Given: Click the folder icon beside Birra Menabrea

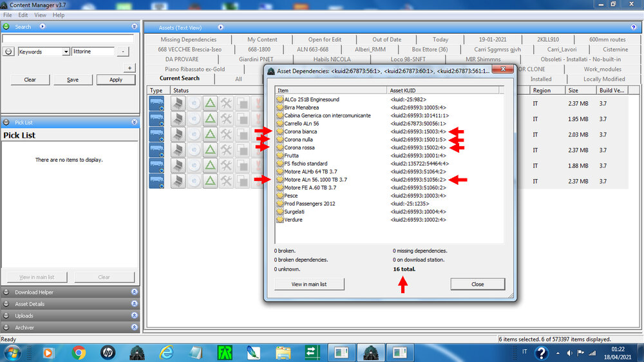Looking at the screenshot, I should (279, 108).
